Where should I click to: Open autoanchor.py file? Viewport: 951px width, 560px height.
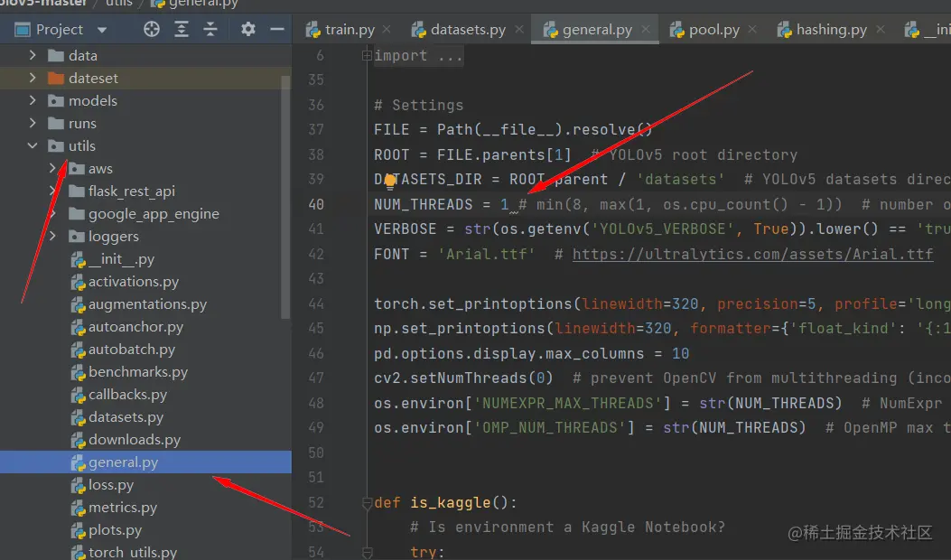pos(135,326)
